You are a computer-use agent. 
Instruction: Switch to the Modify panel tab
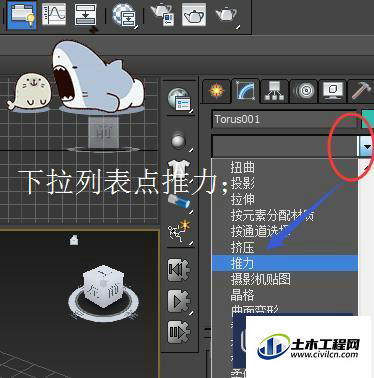(x=246, y=90)
